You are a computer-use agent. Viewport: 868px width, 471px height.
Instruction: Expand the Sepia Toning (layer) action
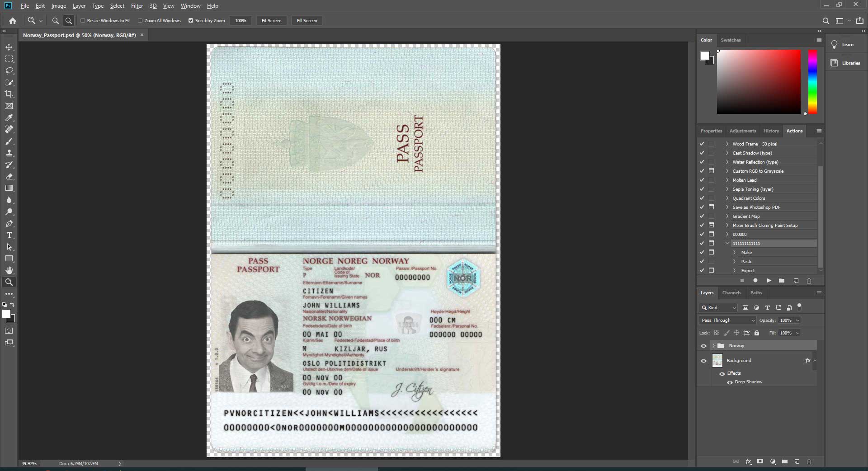tap(727, 189)
